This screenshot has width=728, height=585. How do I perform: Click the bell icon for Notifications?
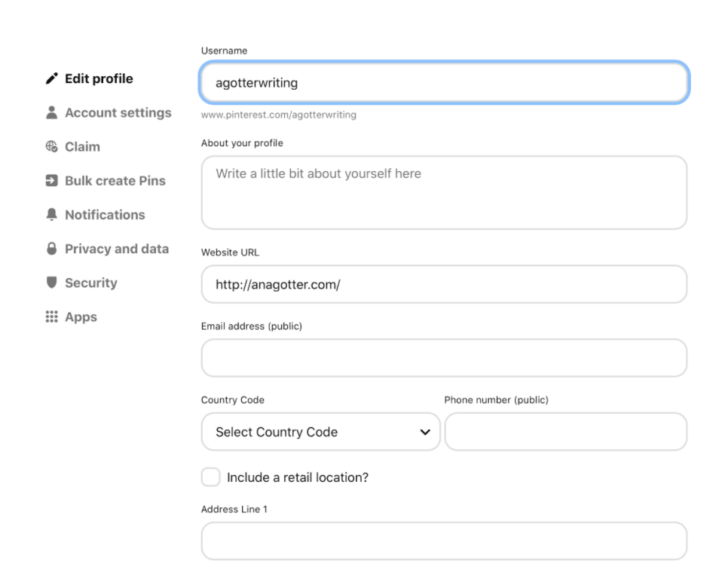click(x=51, y=215)
